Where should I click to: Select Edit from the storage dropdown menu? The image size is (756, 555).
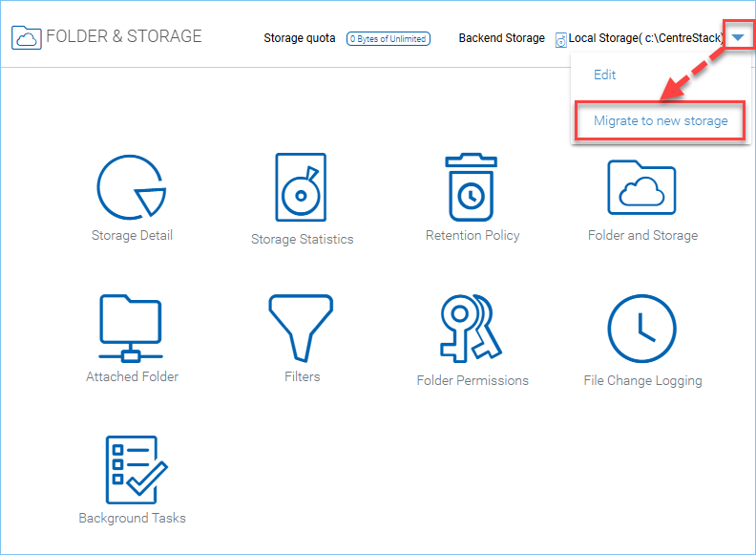point(604,75)
